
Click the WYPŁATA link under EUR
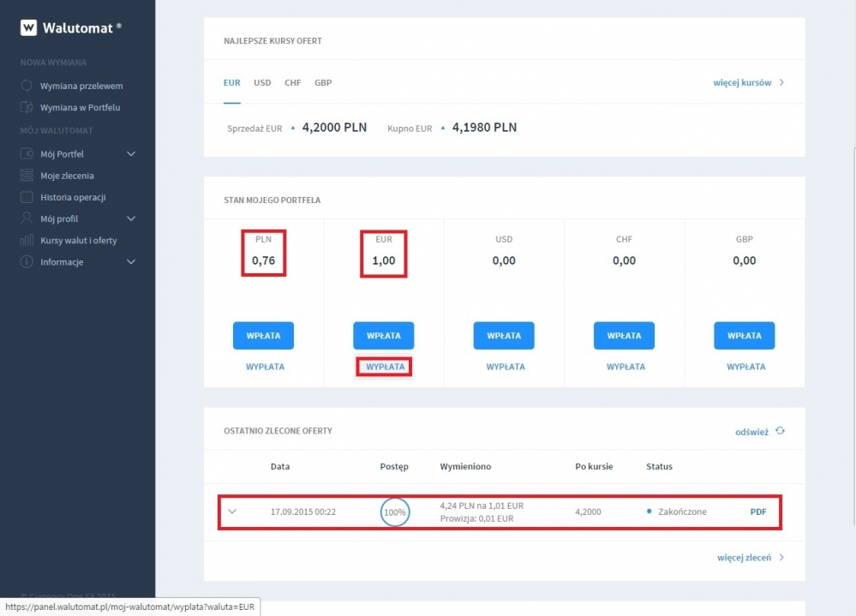point(385,367)
